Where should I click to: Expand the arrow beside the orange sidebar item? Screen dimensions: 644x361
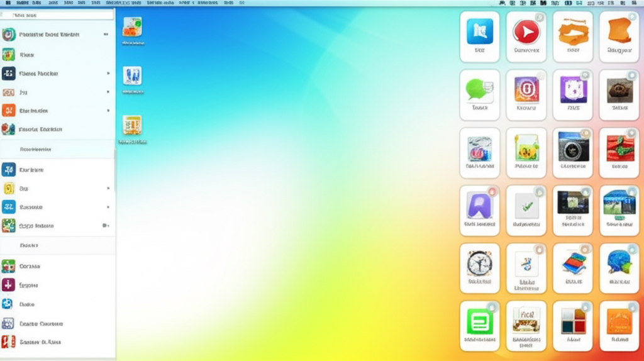(x=108, y=111)
